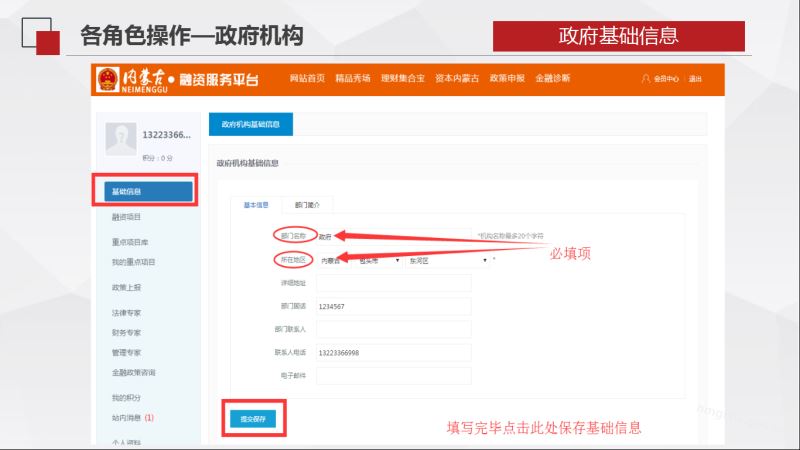Click the 退出 logout link
The image size is (800, 450).
(695, 79)
